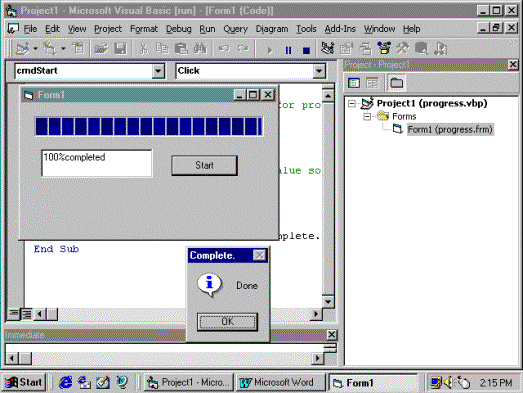523x393 pixels.
Task: Open the Properties Window toolbar icon
Action: pos(346,49)
